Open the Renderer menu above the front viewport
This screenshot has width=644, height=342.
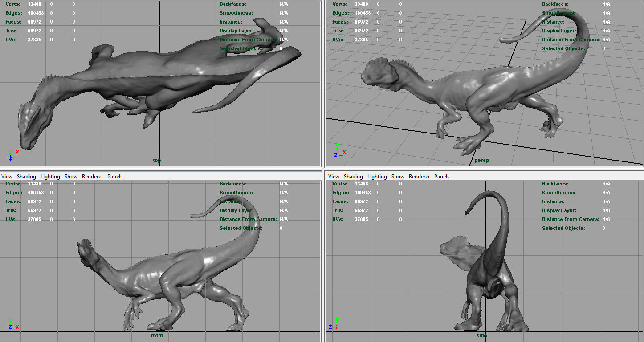click(x=93, y=177)
